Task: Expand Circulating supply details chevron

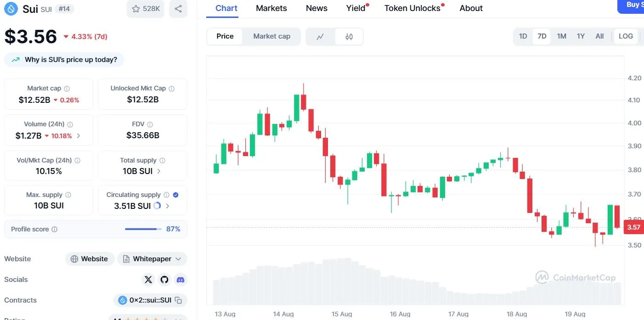Action: pyautogui.click(x=167, y=206)
